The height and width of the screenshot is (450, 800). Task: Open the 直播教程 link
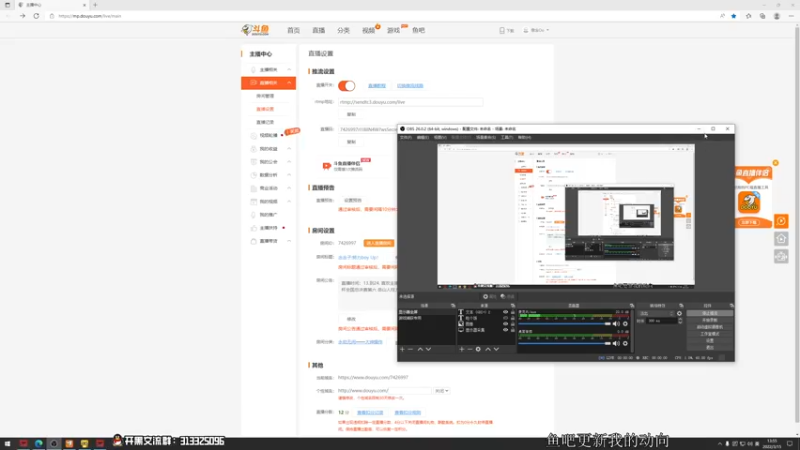[x=377, y=86]
